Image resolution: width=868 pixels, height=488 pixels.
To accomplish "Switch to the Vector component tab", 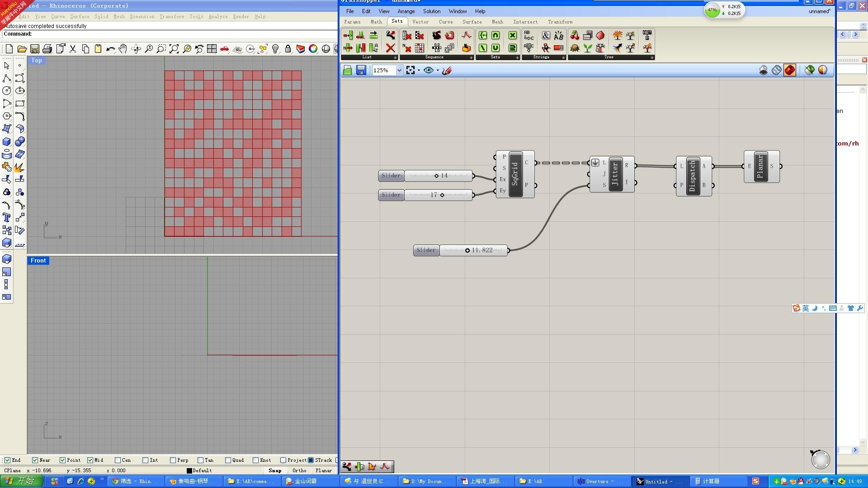I will (420, 22).
